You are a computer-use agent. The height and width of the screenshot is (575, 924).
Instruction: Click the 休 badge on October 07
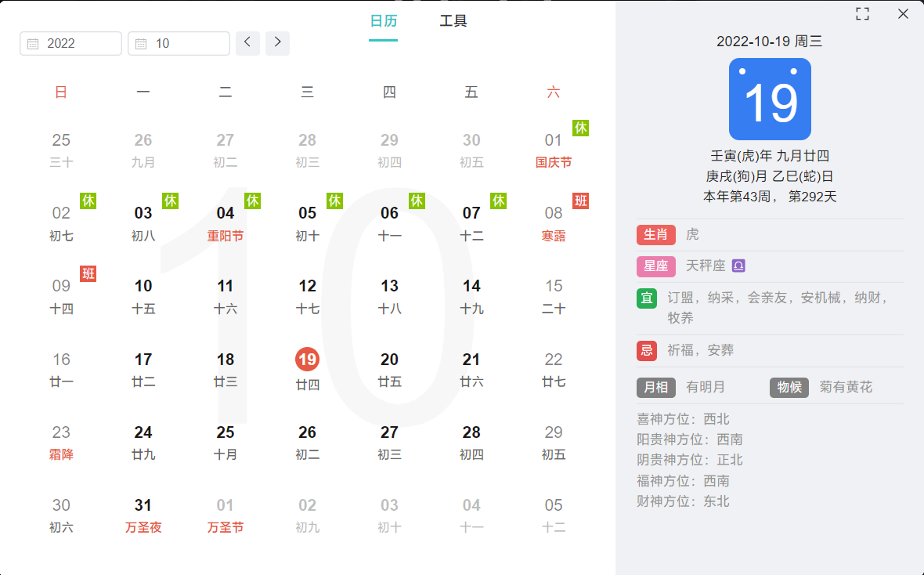pyautogui.click(x=499, y=201)
